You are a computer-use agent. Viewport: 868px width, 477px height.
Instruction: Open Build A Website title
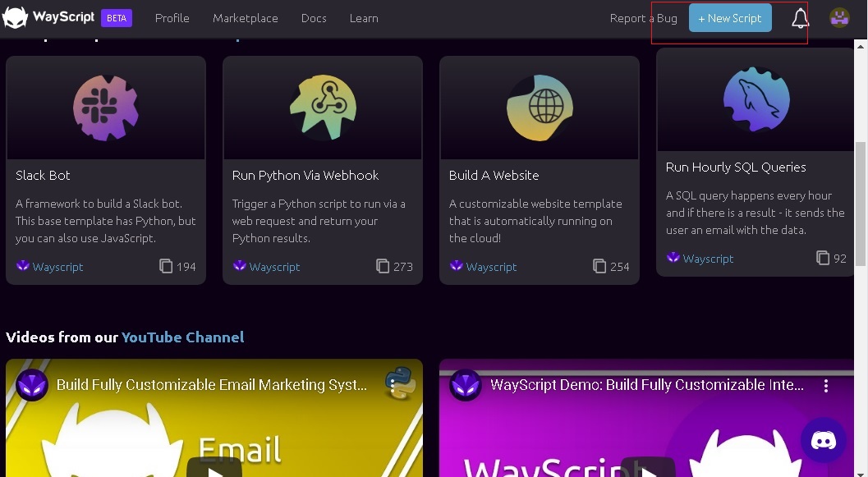pos(494,176)
